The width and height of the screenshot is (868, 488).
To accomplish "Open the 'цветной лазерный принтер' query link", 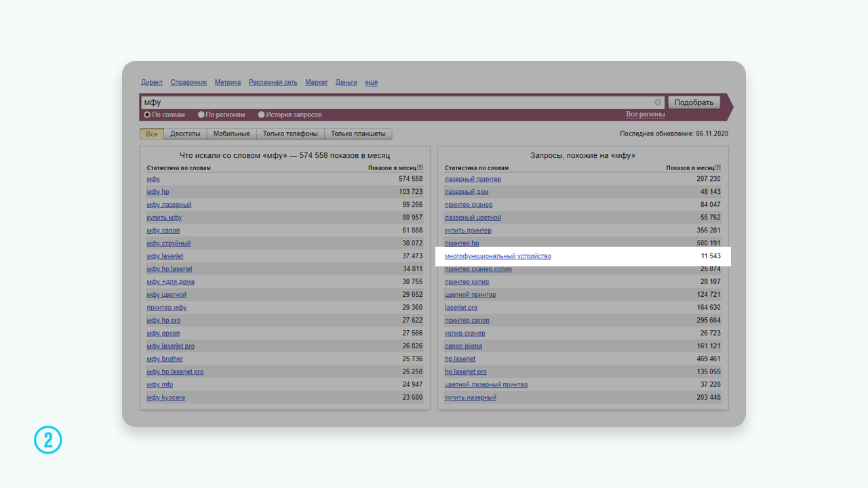I will click(486, 385).
